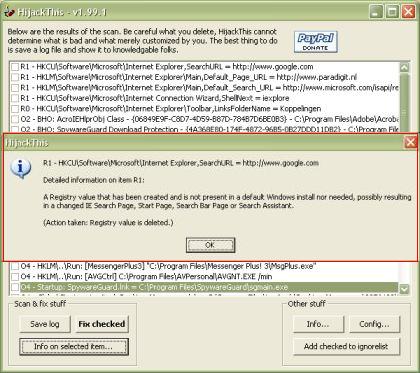Click the main window minimize icon
The height and width of the screenshot is (373, 420).
tap(376, 12)
